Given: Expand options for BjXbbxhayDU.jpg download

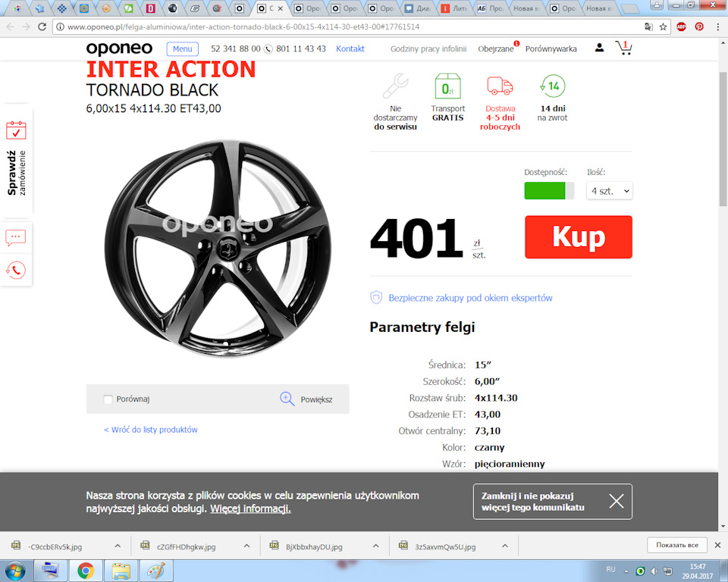Looking at the screenshot, I should pyautogui.click(x=375, y=546).
